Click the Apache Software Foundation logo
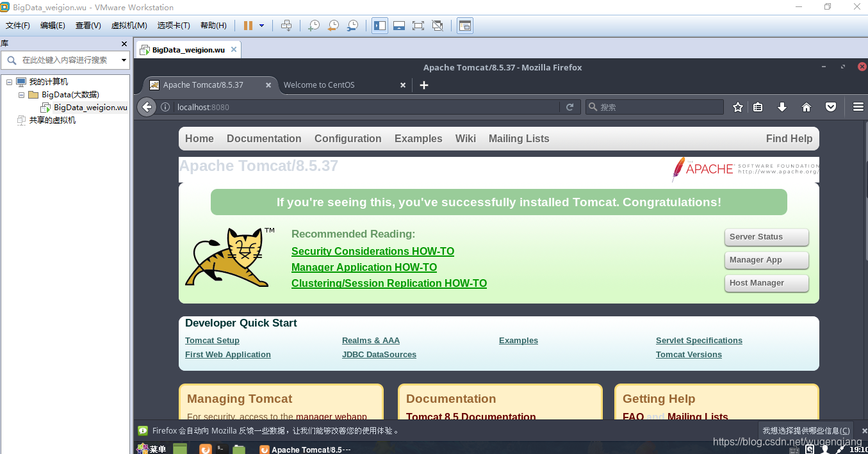Image resolution: width=868 pixels, height=454 pixels. [745, 169]
